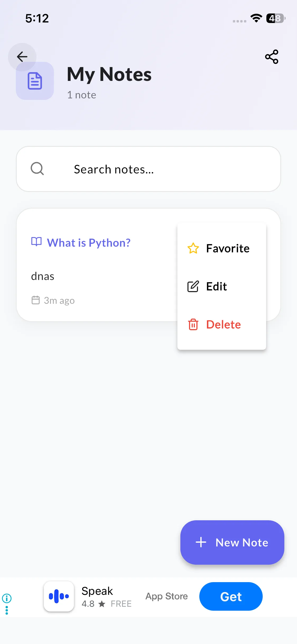Tap the book icon beside note title
Viewport: 297px width, 644px height.
pyautogui.click(x=36, y=242)
